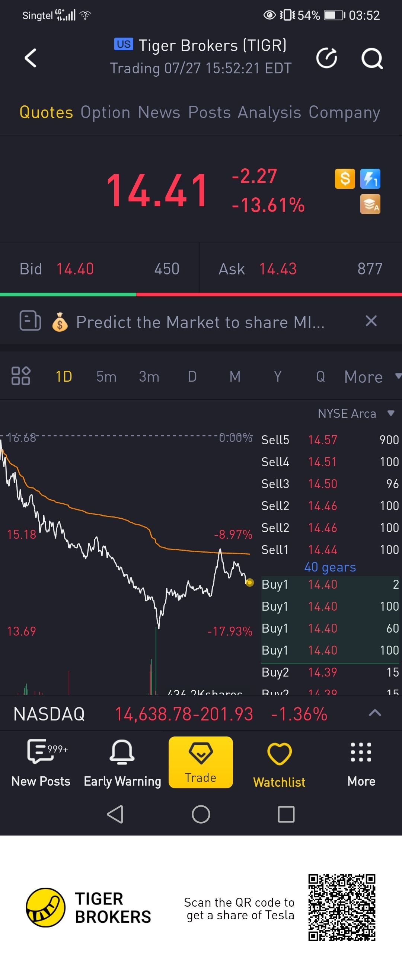Tap the Buy1 row with quantity 60
402x980 pixels.
[x=330, y=628]
